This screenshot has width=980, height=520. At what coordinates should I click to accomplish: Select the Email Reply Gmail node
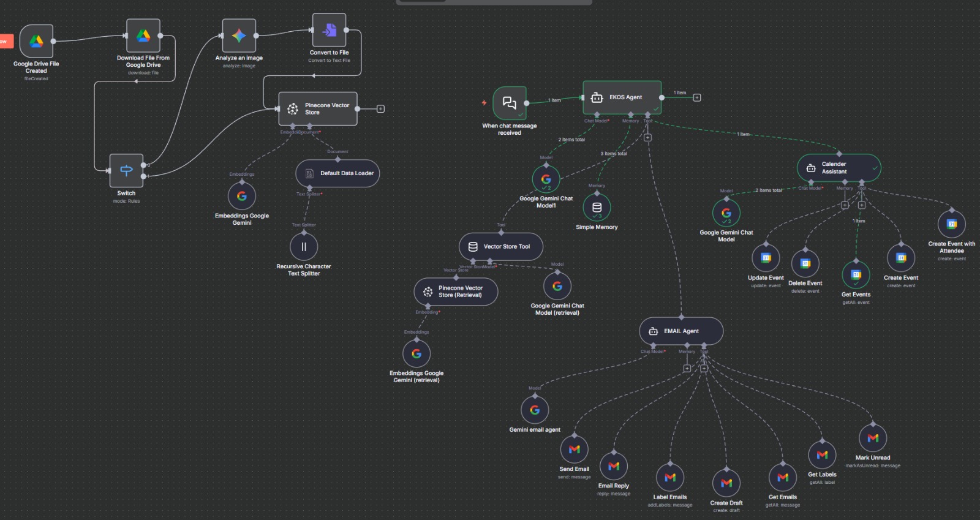pos(614,466)
